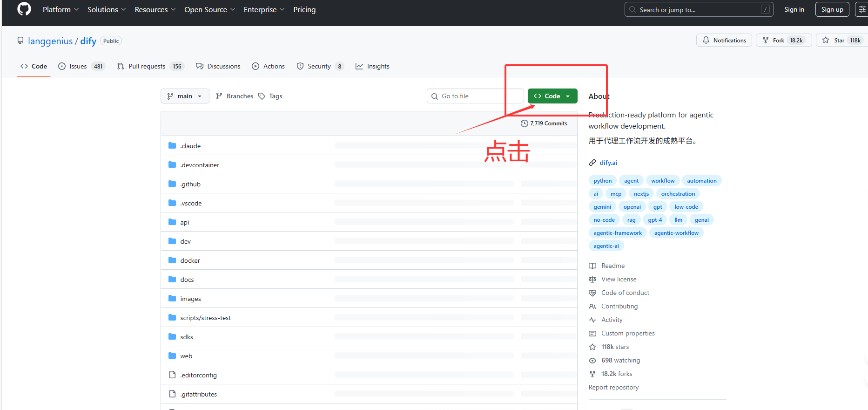Open the Actions tab

click(x=269, y=66)
